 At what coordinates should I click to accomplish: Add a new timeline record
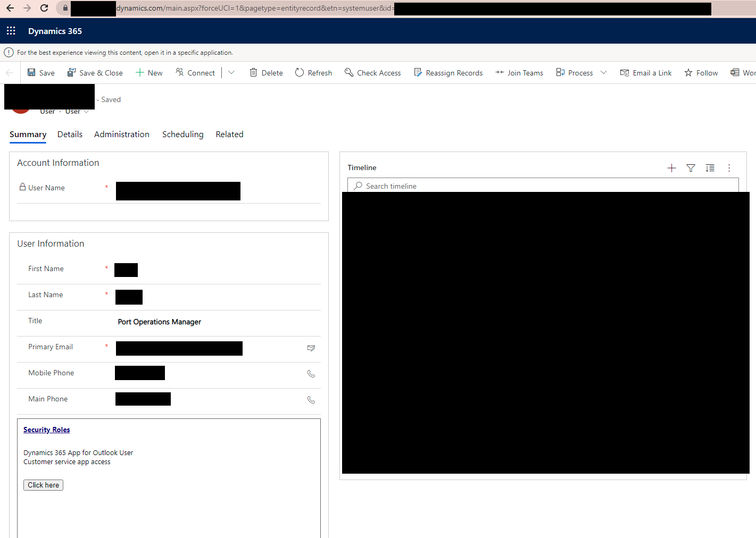pyautogui.click(x=671, y=167)
